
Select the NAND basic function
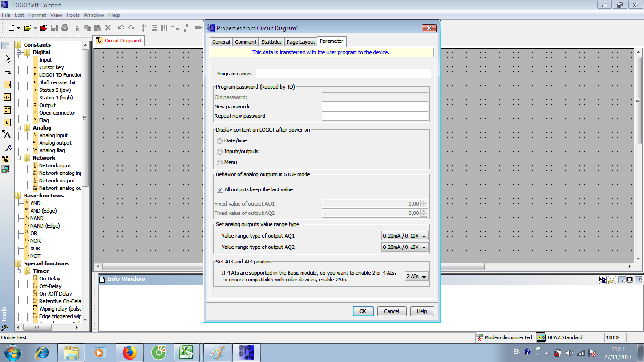(x=37, y=218)
